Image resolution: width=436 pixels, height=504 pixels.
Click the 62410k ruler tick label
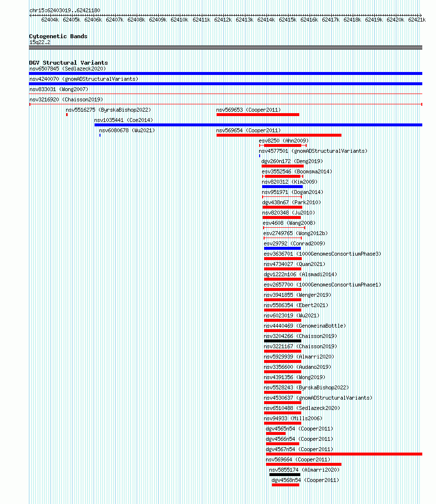(179, 20)
